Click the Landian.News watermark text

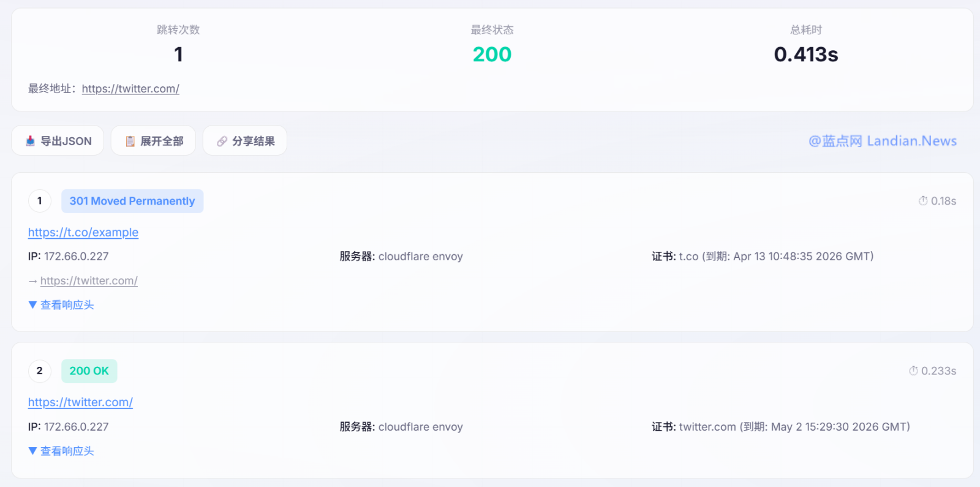[x=883, y=142]
